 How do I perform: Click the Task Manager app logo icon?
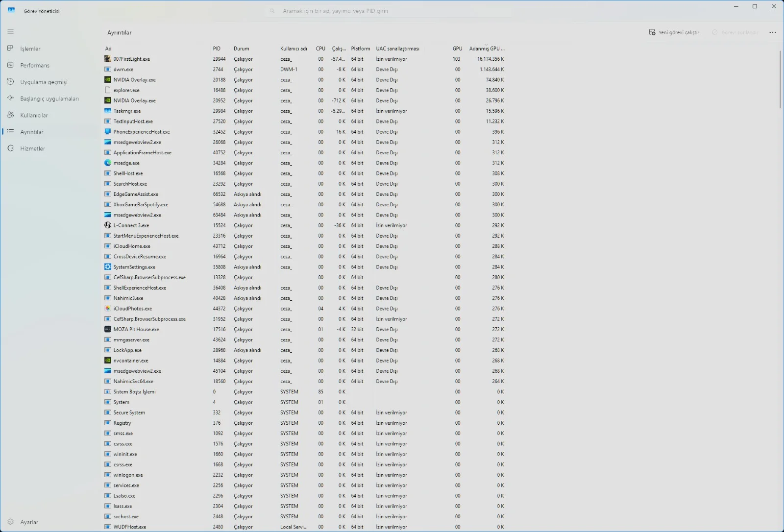pyautogui.click(x=11, y=10)
